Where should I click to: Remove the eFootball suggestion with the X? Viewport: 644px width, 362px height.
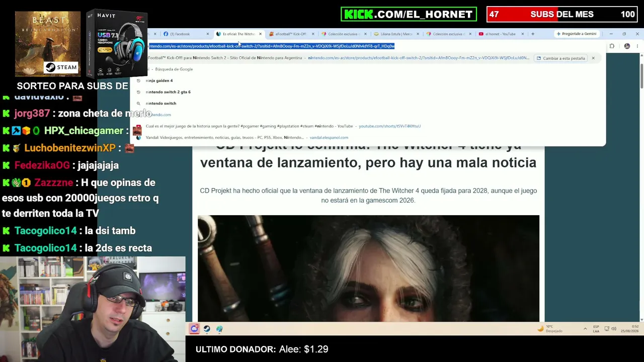point(593,58)
